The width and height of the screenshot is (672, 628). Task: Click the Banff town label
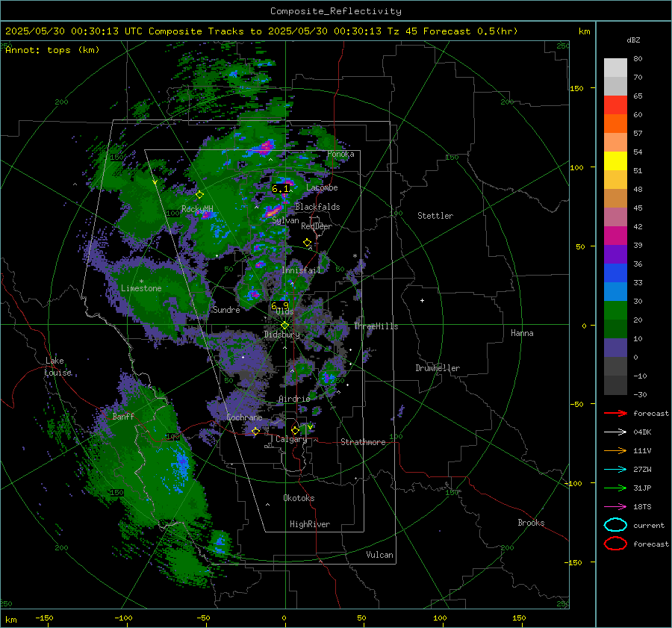click(x=123, y=416)
